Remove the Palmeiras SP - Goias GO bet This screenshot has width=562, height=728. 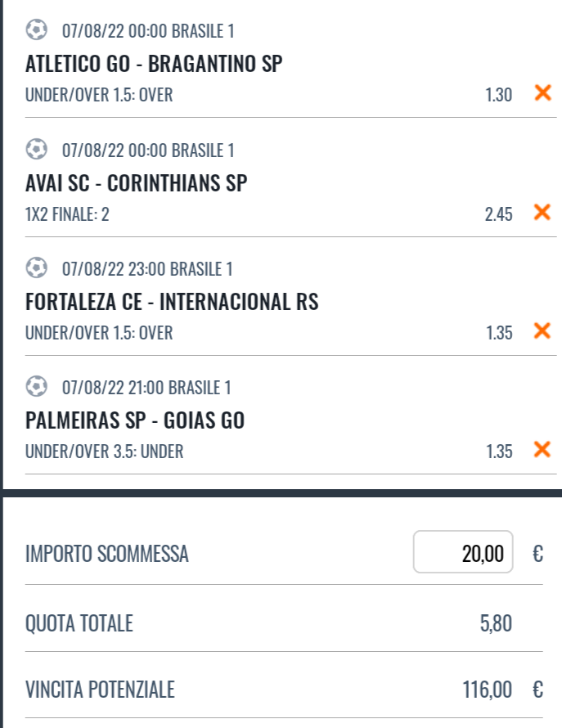point(542,449)
